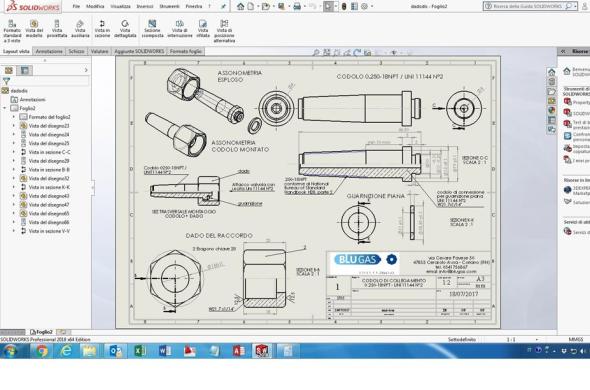
Task: Switch to the Formato foglio tab
Action: (x=186, y=51)
